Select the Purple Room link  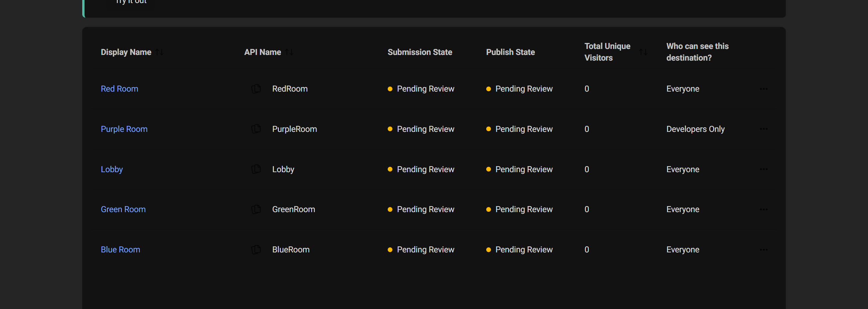click(124, 129)
